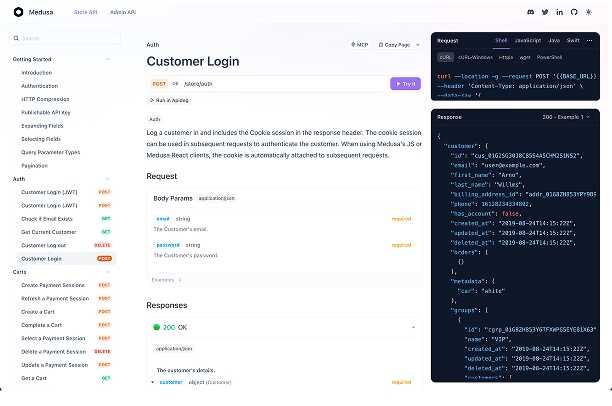612x406 pixels.
Task: Open the GitHub icon link
Action: coord(574,12)
